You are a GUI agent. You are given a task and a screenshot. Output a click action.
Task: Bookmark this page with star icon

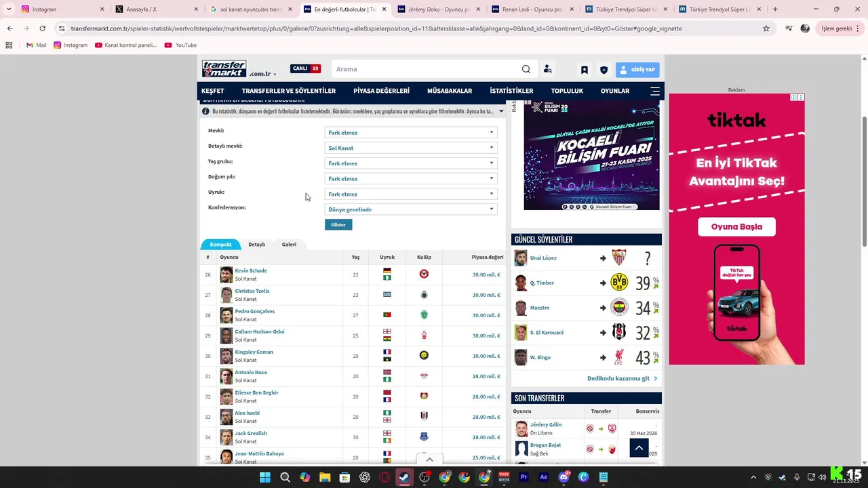pos(766,28)
